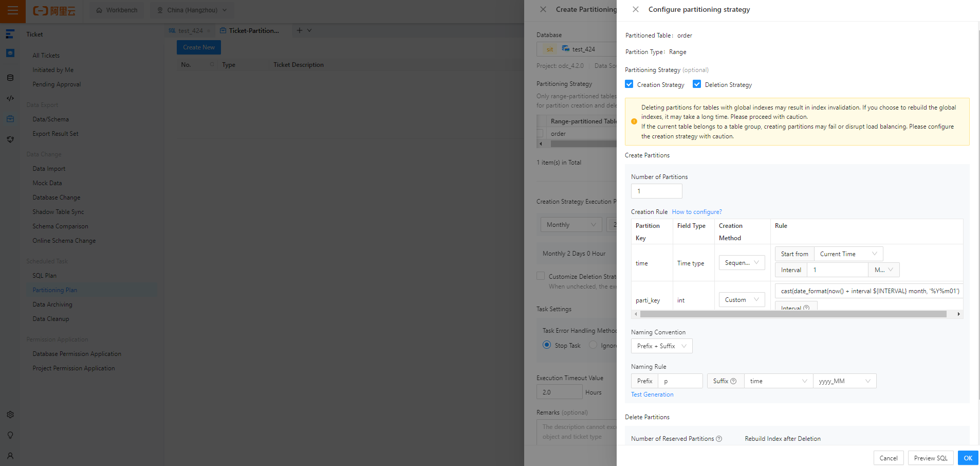Click the lightbulb tips sidebar icon
This screenshot has width=980, height=466.
[10, 435]
